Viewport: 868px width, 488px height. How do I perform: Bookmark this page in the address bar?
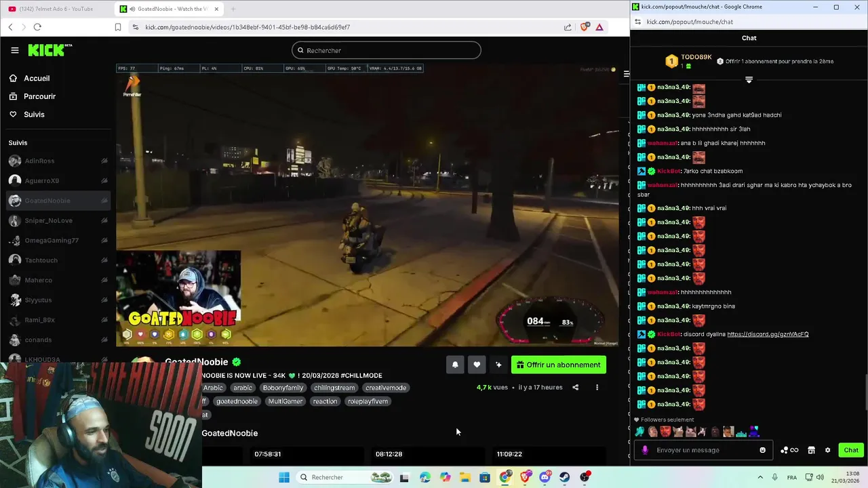[117, 27]
